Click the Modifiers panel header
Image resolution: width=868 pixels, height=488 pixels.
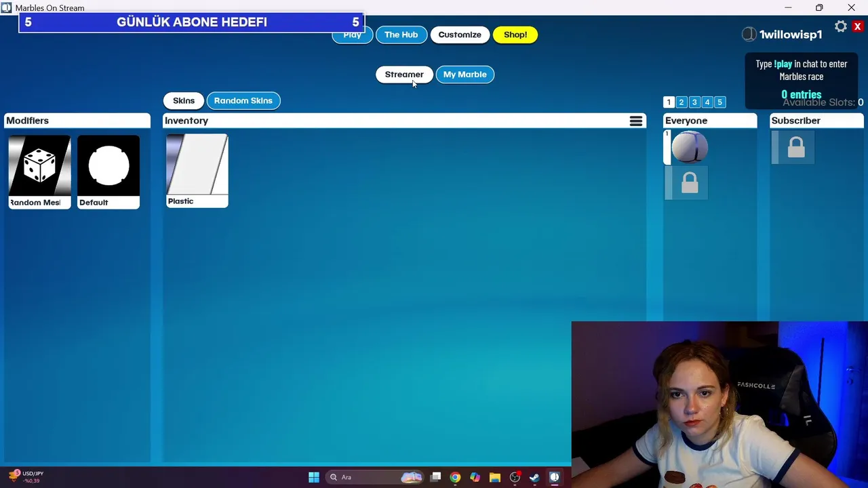(77, 121)
